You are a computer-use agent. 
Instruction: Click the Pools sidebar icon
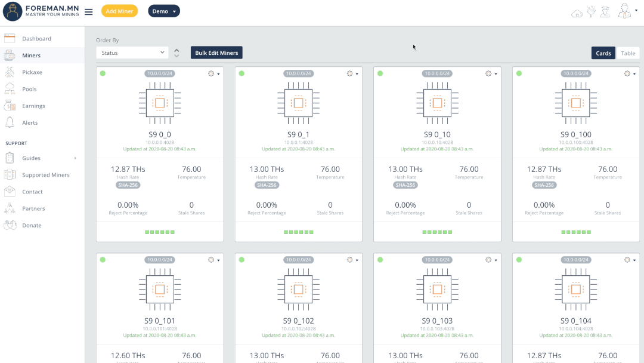coord(10,89)
